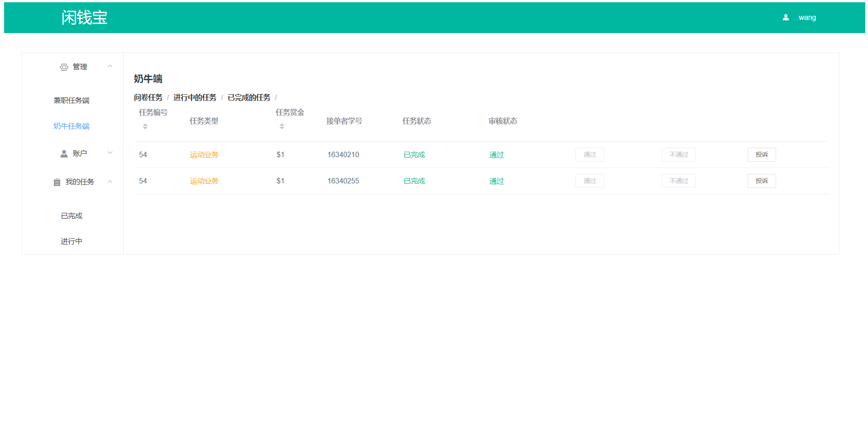Open 兼职任务端 in the sidebar
This screenshot has width=868, height=423.
tap(72, 100)
